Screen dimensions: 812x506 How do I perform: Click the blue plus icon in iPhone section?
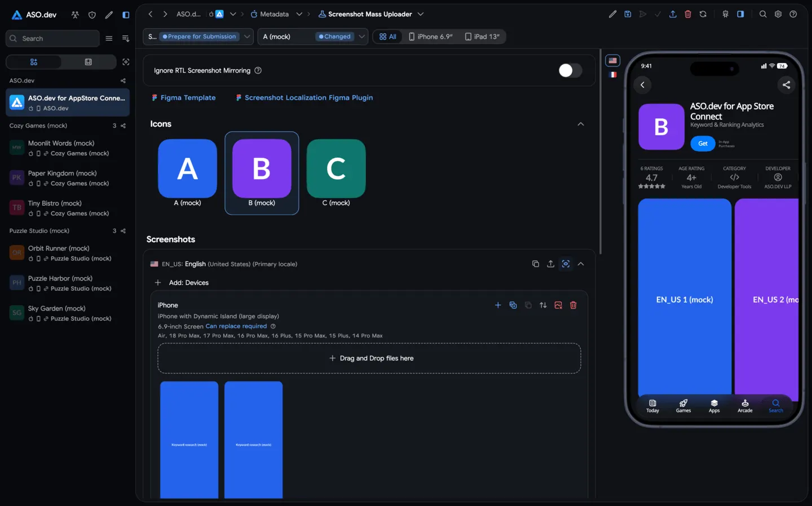point(498,305)
